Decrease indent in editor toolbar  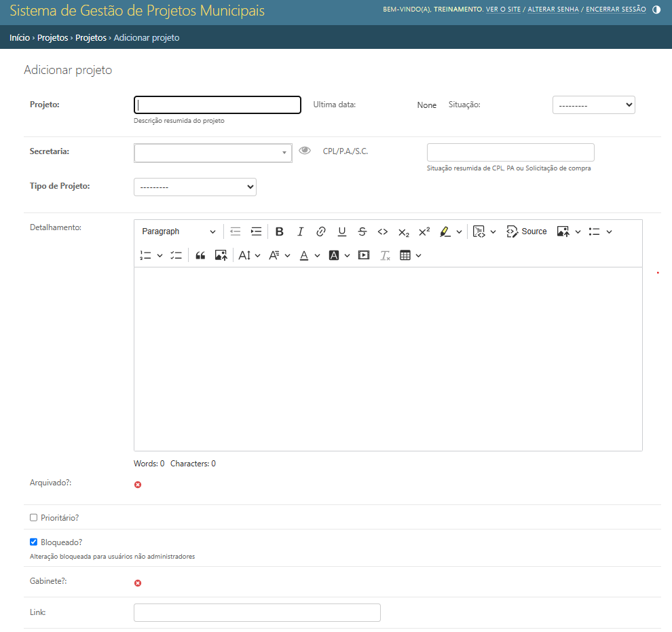click(x=236, y=231)
